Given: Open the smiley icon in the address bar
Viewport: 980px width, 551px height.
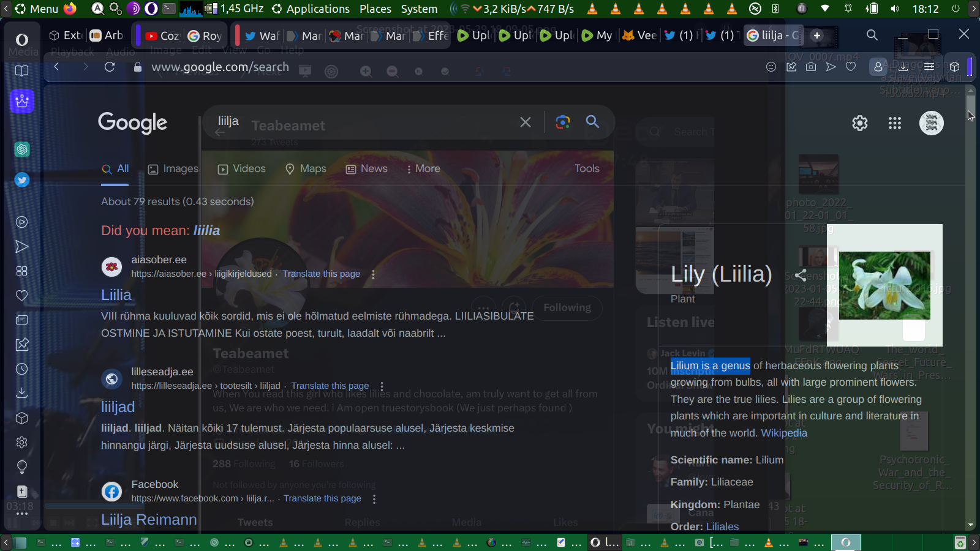Looking at the screenshot, I should coord(771,67).
